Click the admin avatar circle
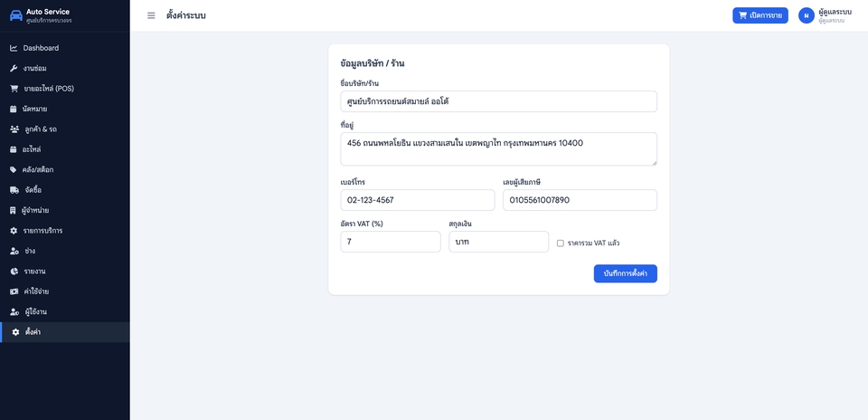The image size is (868, 420). pos(806,15)
